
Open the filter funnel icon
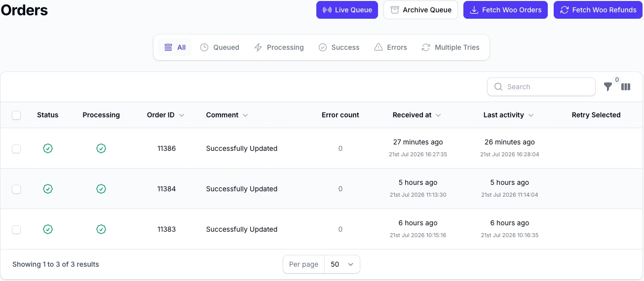[x=608, y=87]
